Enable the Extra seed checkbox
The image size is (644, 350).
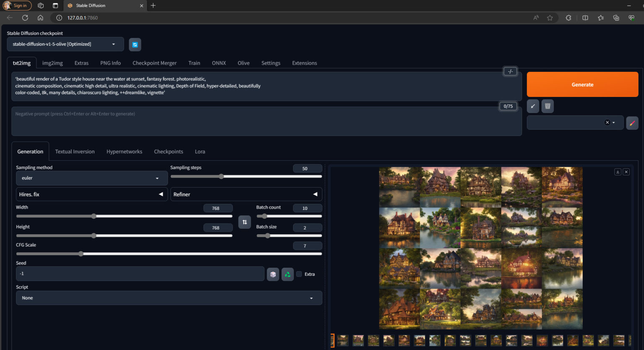(x=299, y=274)
